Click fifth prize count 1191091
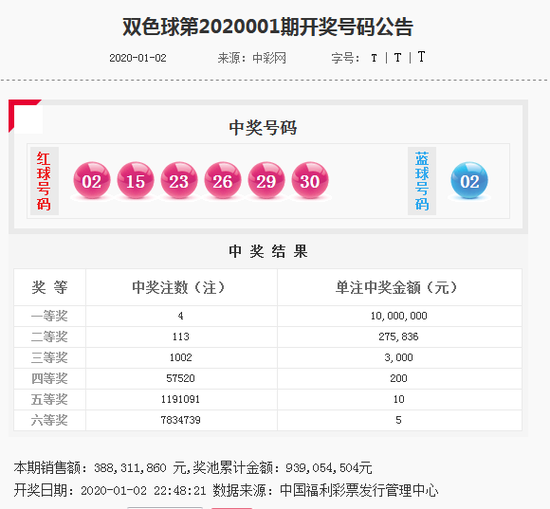This screenshot has width=550, height=509. point(181,399)
